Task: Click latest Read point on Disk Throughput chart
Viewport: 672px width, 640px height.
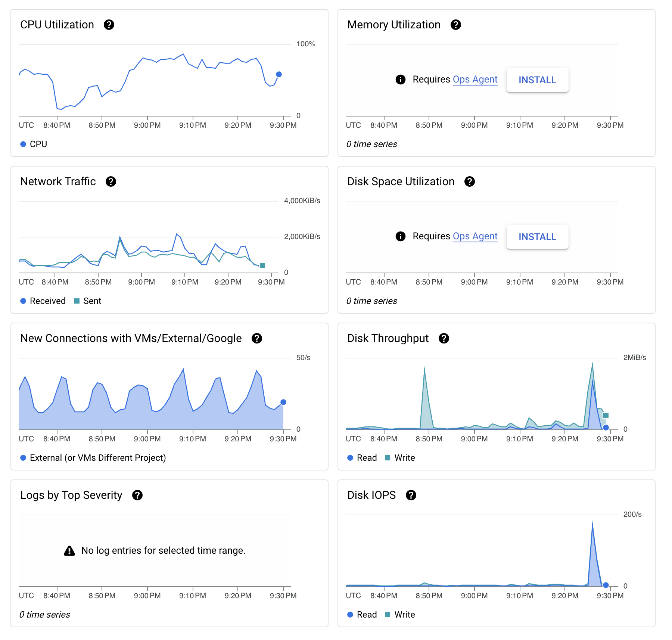Action: [606, 428]
